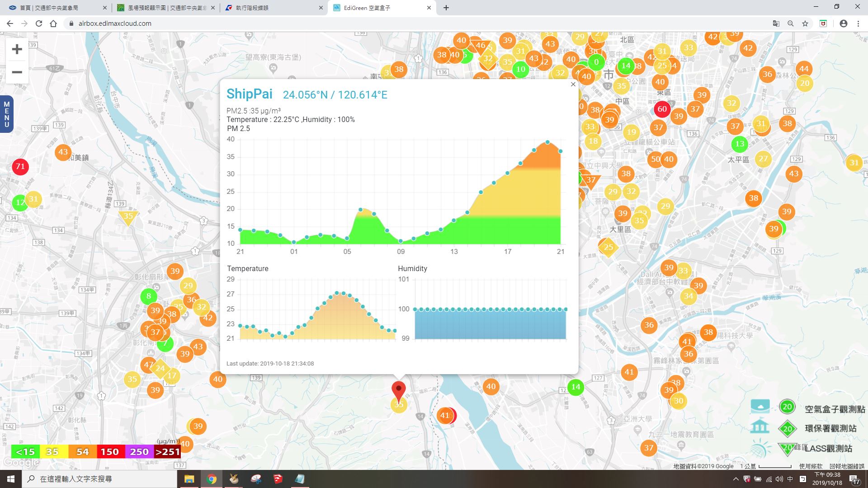Select the orange 44 sensor marker
868x488 pixels.
(804, 69)
